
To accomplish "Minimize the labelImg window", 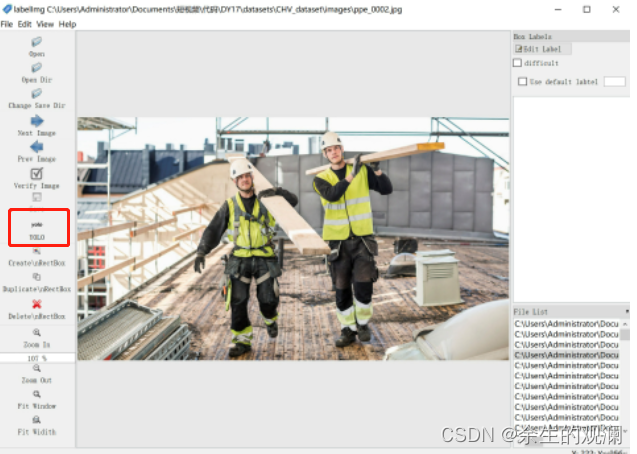I will coord(558,9).
